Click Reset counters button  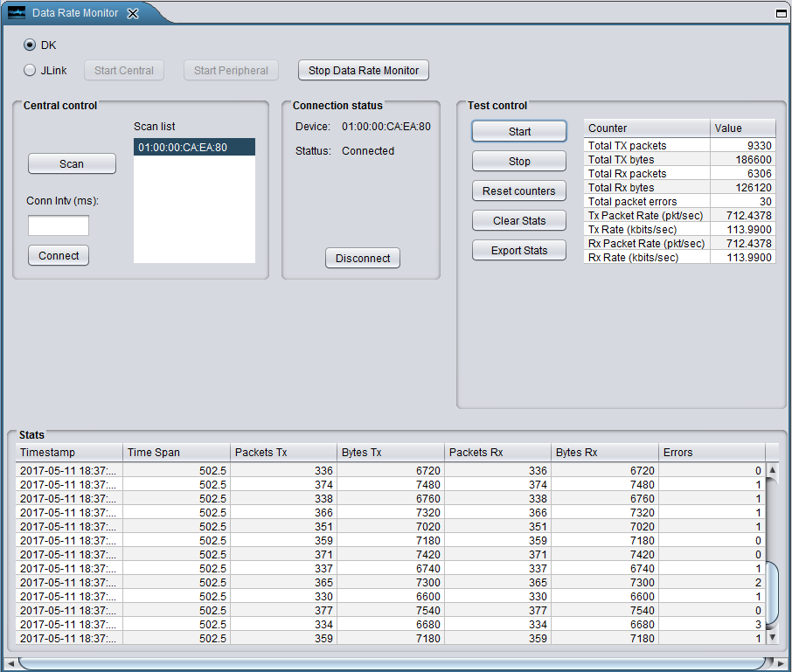coord(518,191)
